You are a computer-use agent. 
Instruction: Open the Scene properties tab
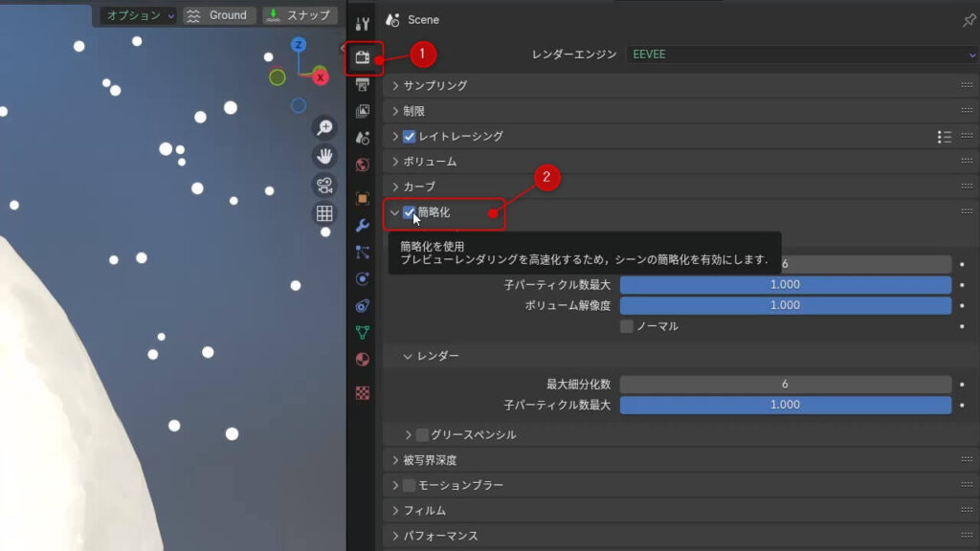coord(363,138)
